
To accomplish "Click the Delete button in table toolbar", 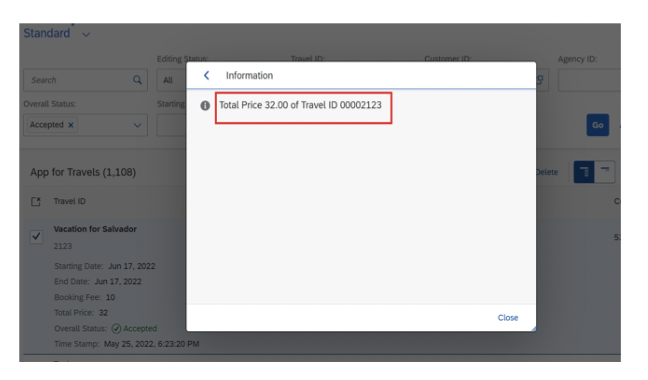I will pos(547,172).
